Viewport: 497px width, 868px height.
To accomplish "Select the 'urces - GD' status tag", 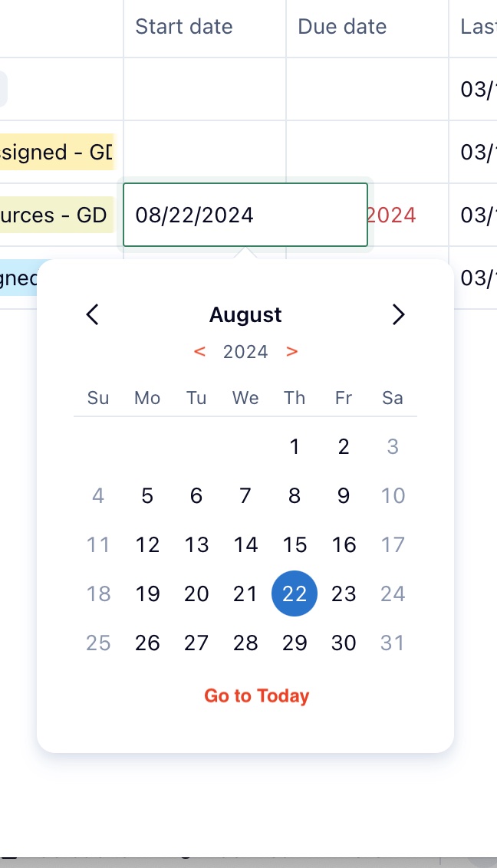I will point(57,215).
